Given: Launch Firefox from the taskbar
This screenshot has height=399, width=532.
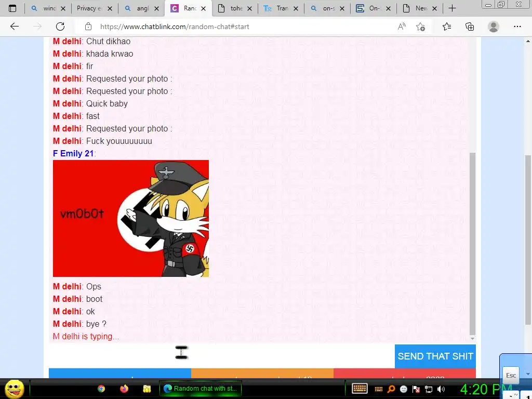Looking at the screenshot, I should (x=124, y=389).
